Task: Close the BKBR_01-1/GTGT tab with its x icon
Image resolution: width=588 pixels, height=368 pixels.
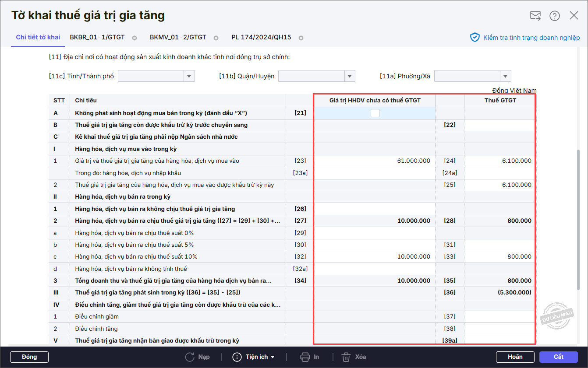Action: coord(135,38)
